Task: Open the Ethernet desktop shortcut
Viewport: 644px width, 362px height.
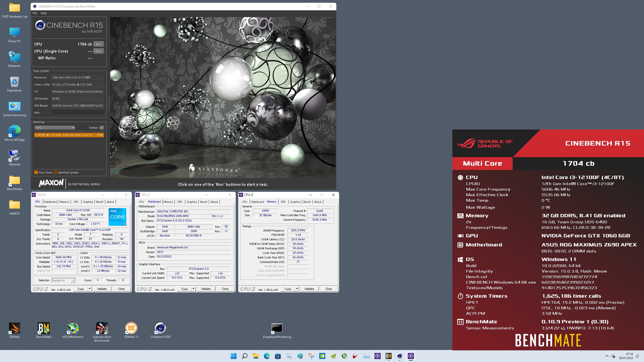Action: click(x=14, y=158)
